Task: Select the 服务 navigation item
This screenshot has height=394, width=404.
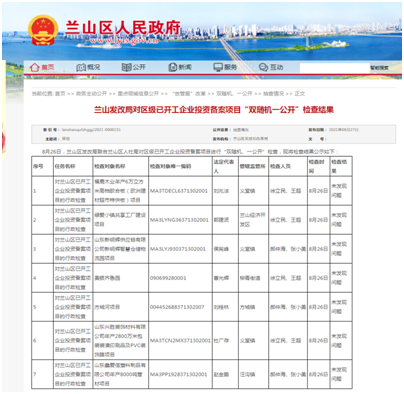Action: click(230, 67)
